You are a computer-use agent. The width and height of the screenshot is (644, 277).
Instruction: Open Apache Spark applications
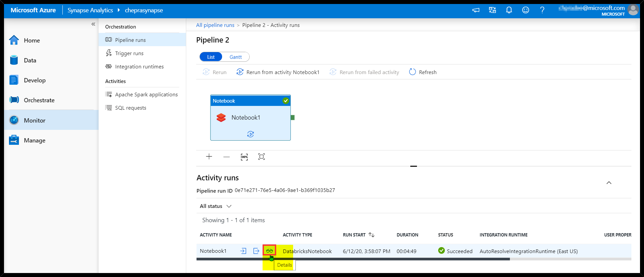142,94
